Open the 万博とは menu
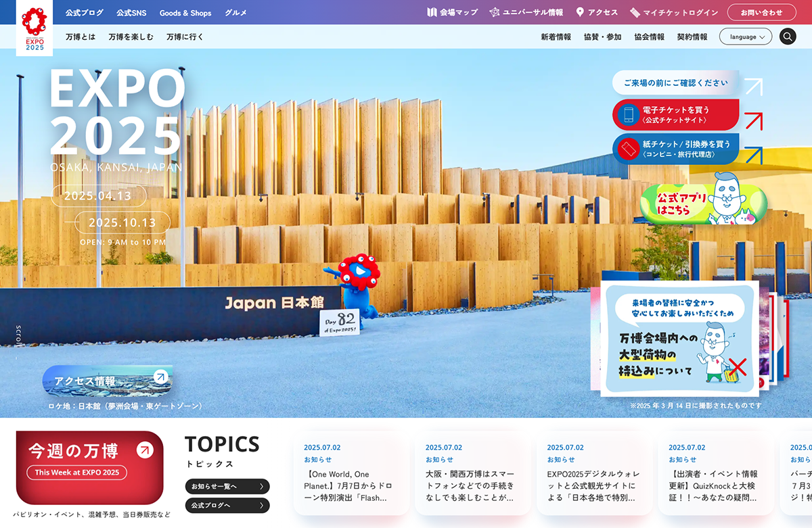The image size is (812, 528). click(81, 37)
